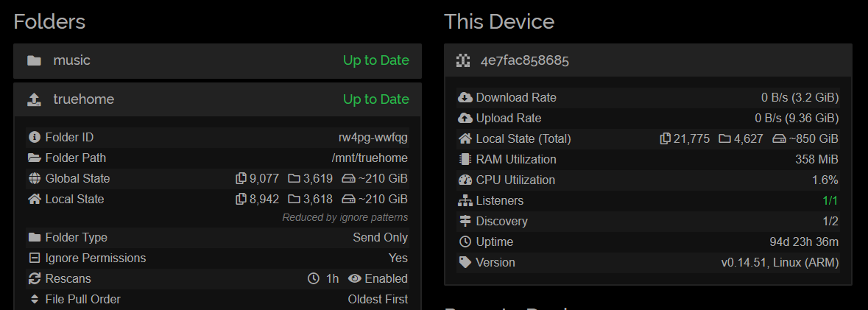This screenshot has width=868, height=310.
Task: Click the File Pull Order sort icon
Action: click(35, 300)
